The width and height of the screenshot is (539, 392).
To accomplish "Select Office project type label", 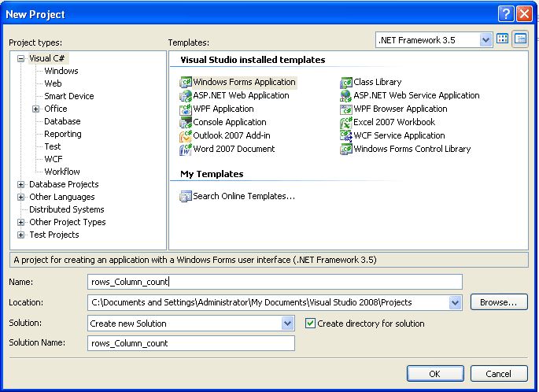I will pos(56,109).
